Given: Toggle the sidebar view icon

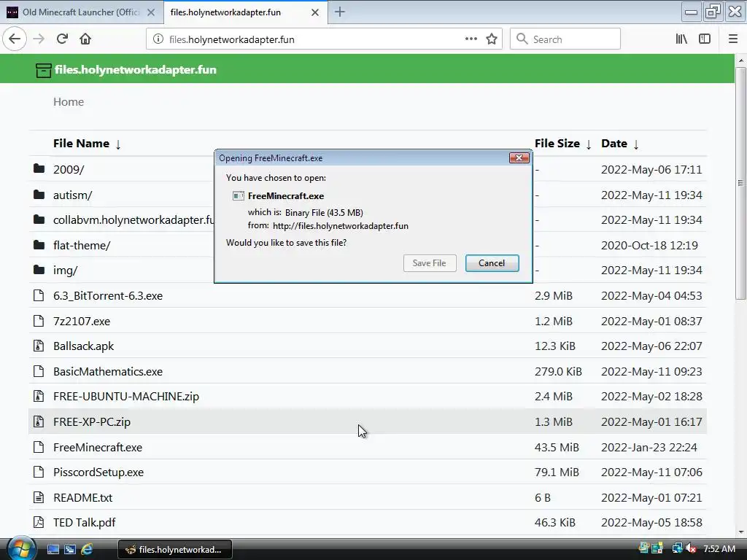Looking at the screenshot, I should [x=705, y=39].
